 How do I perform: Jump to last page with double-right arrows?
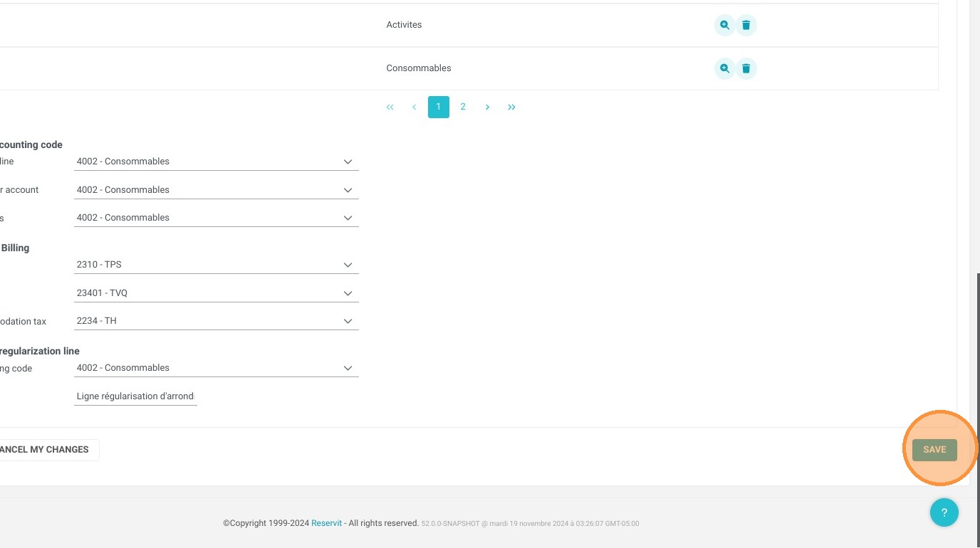click(x=511, y=107)
